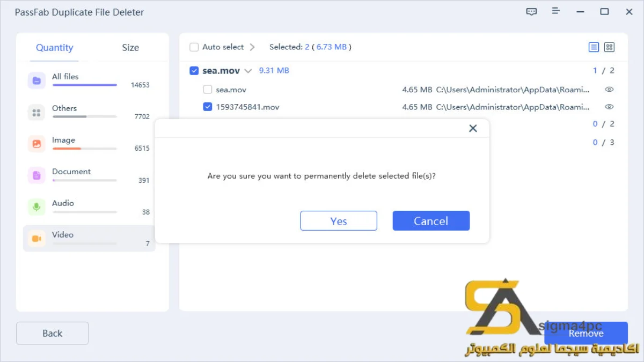The width and height of the screenshot is (644, 362).
Task: Collapse the sea.mov group chevron
Action: click(x=248, y=71)
